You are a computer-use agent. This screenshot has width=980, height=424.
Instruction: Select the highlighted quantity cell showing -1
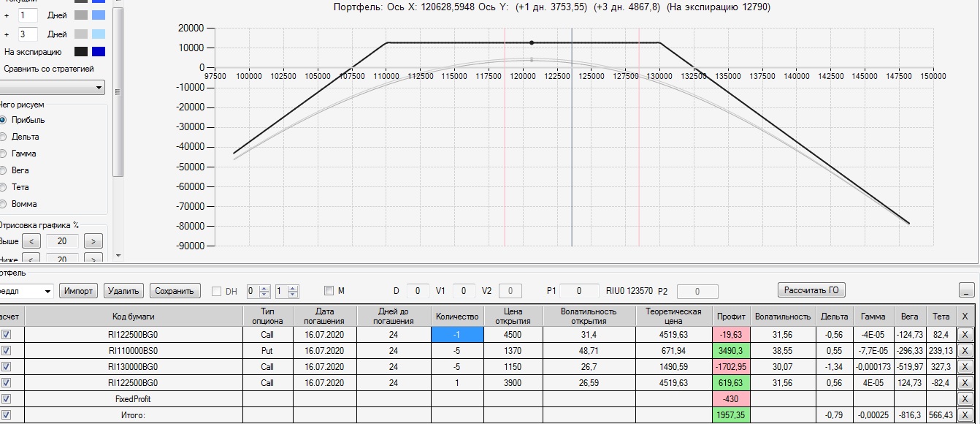pyautogui.click(x=456, y=334)
